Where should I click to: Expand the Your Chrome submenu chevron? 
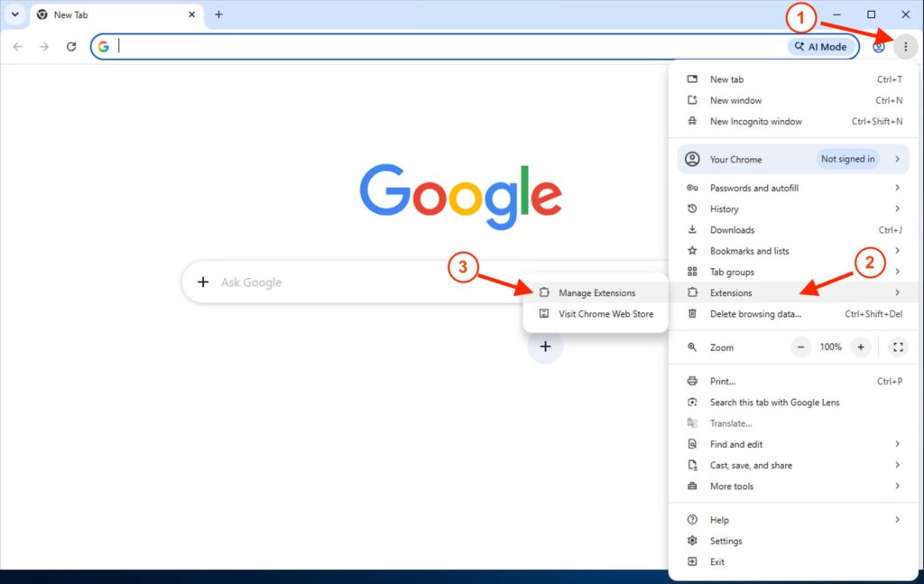pyautogui.click(x=898, y=159)
